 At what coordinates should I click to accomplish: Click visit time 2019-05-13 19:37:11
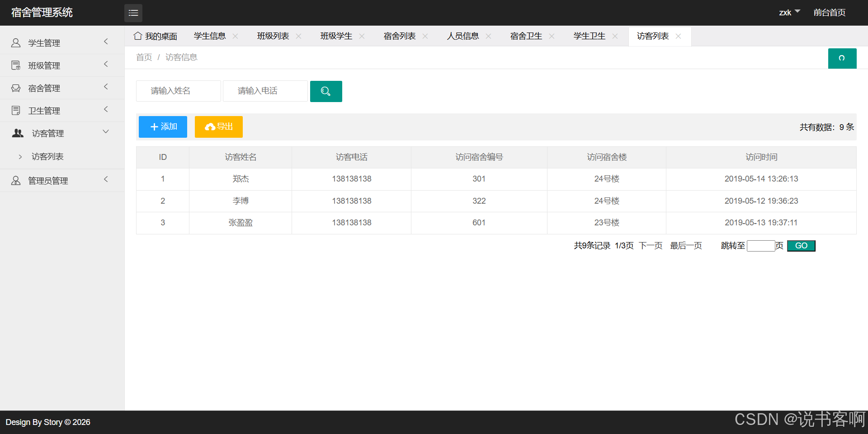(x=761, y=223)
